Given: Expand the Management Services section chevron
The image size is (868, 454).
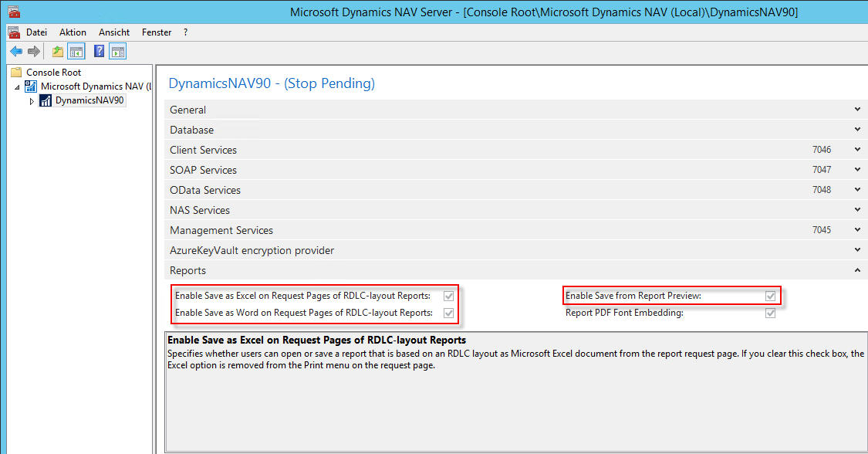Looking at the screenshot, I should pyautogui.click(x=857, y=230).
